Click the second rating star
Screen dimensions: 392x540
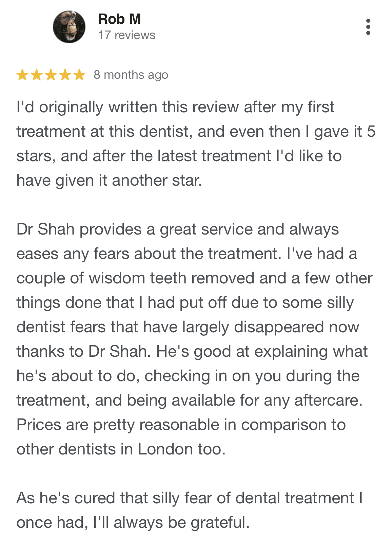click(37, 75)
